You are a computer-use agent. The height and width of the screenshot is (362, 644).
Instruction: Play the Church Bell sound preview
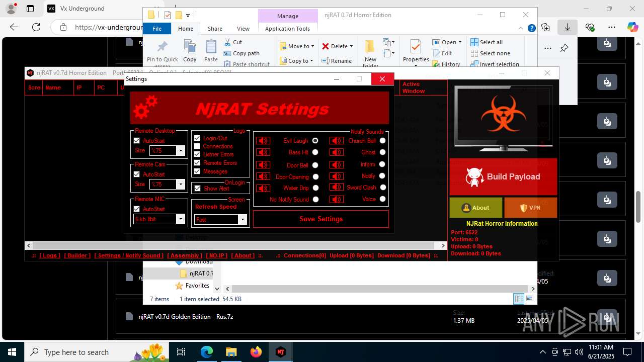(337, 141)
